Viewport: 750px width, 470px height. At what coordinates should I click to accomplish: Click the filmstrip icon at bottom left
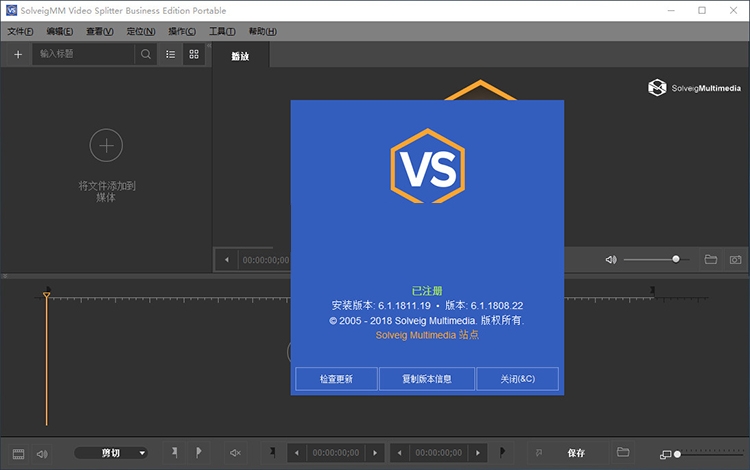[x=17, y=453]
